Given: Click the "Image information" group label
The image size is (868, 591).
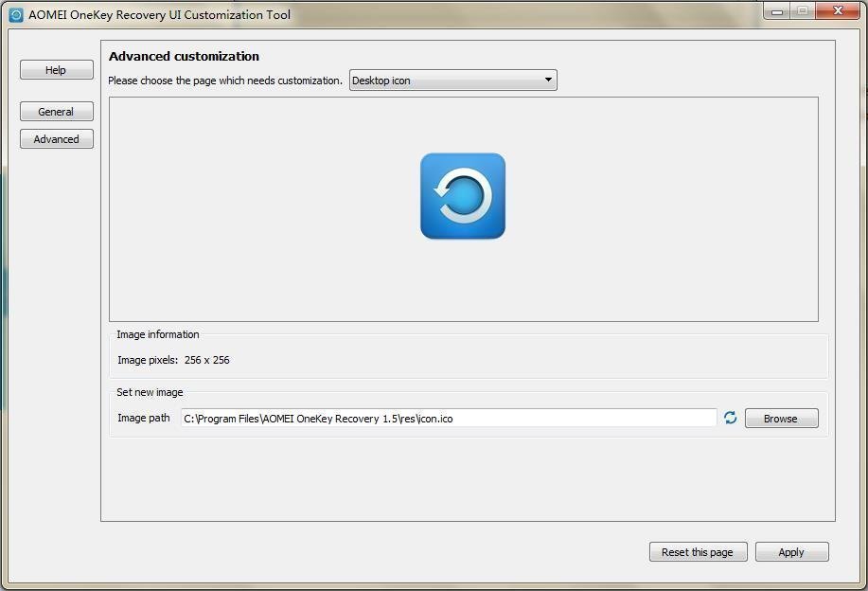Looking at the screenshot, I should point(158,334).
